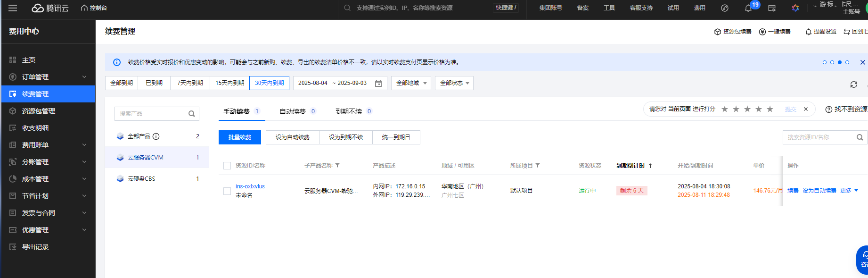Open the 全部地域 dropdown

tap(411, 83)
